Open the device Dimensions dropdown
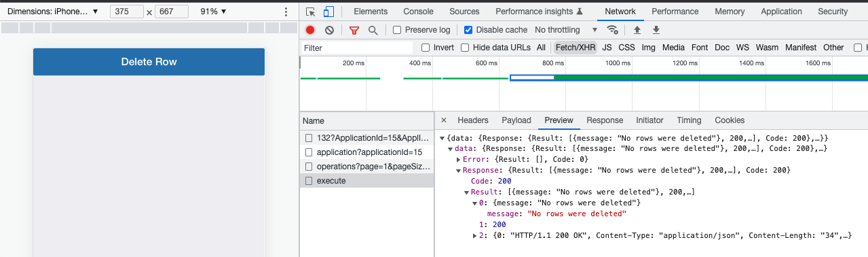The height and width of the screenshot is (257, 868). (53, 12)
